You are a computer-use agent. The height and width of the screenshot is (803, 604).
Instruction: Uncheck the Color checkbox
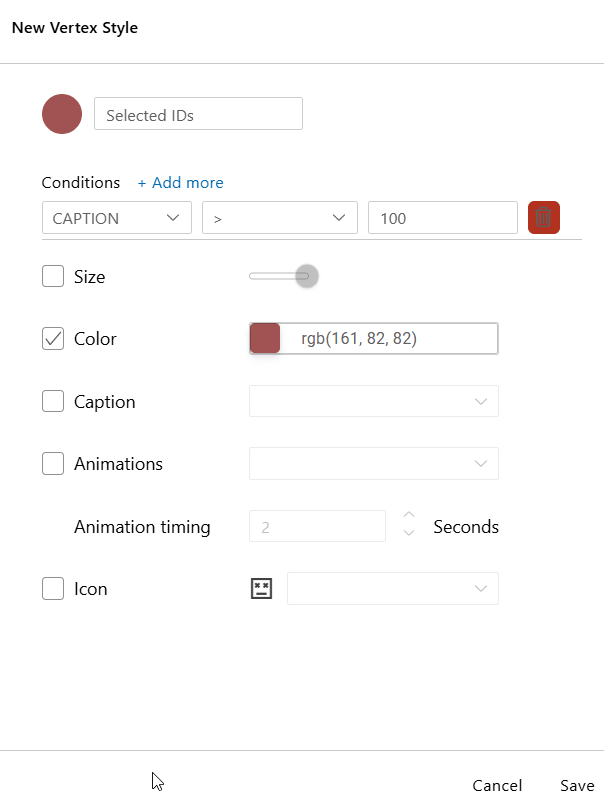click(x=53, y=339)
